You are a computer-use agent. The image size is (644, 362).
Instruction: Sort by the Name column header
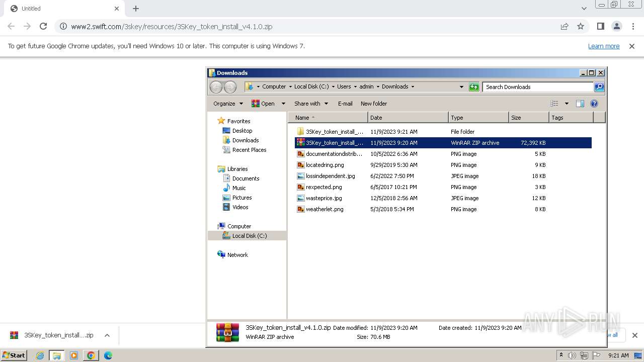[x=328, y=118]
